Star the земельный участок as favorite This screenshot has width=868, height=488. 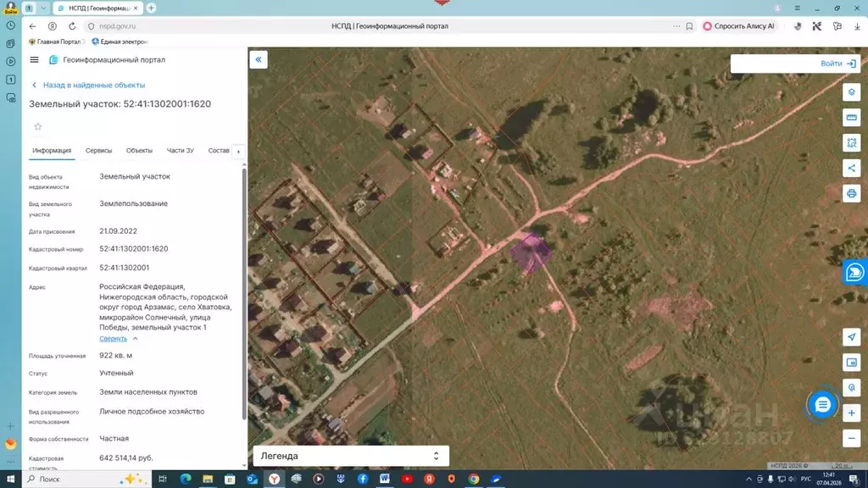pyautogui.click(x=36, y=125)
